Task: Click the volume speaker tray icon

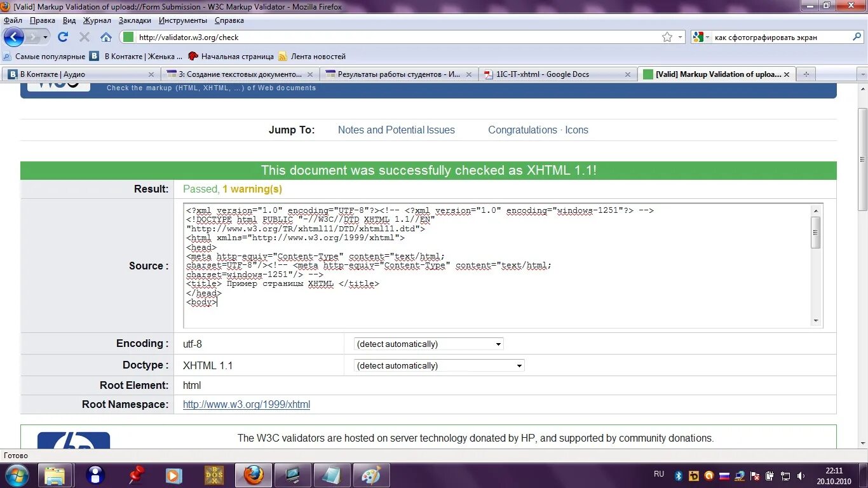Action: click(x=801, y=476)
